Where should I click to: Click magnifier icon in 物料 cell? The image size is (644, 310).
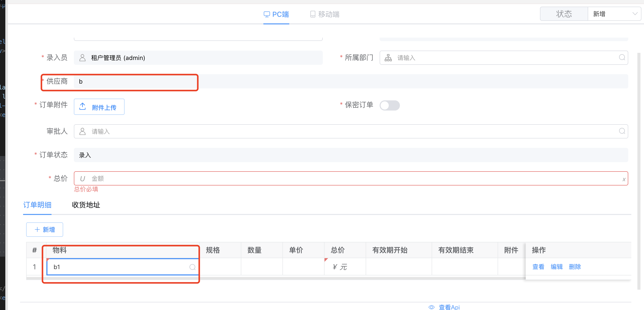(192, 267)
